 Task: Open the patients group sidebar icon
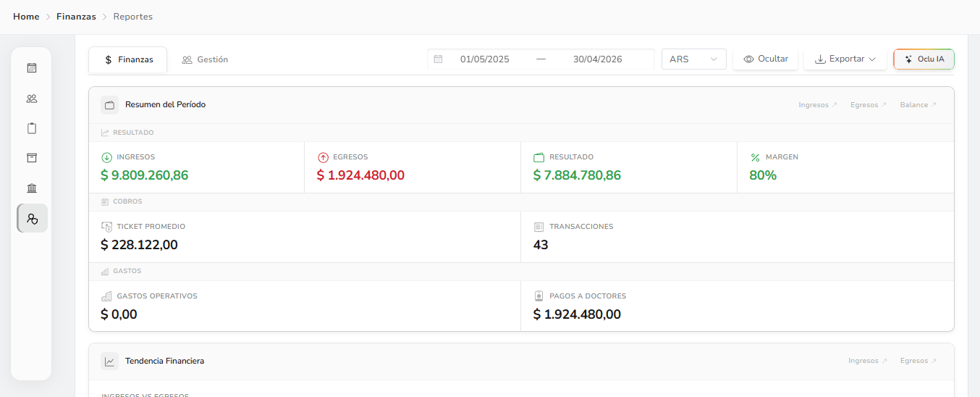click(32, 99)
